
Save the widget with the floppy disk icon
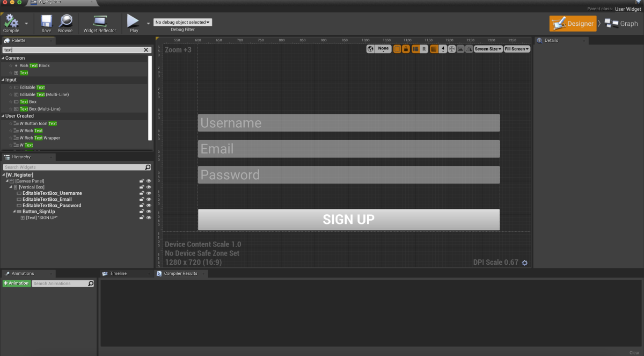click(46, 21)
